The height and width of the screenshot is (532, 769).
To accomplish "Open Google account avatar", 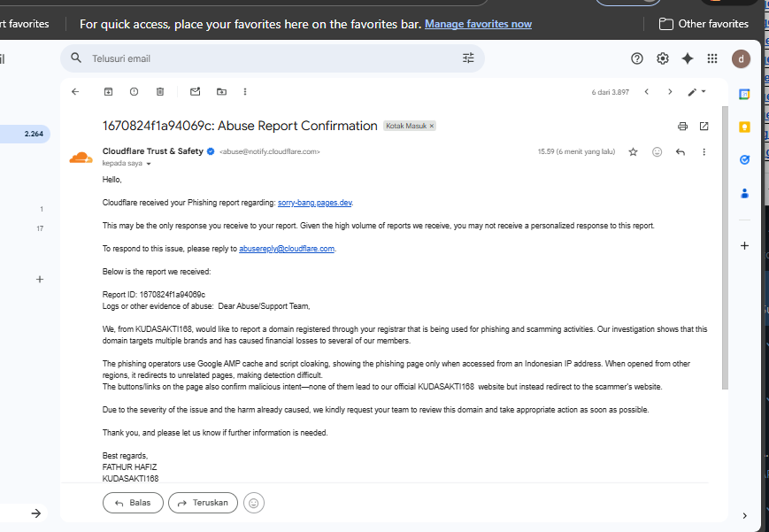I will point(741,59).
